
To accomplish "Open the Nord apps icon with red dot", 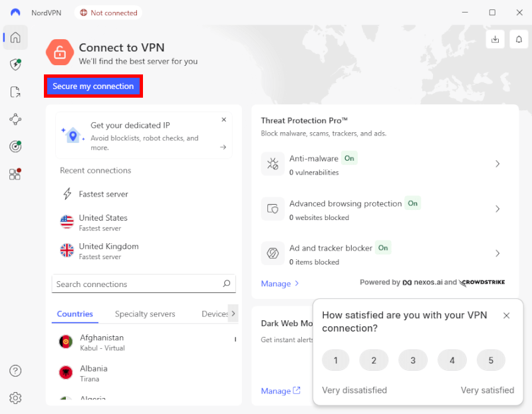I will [15, 173].
